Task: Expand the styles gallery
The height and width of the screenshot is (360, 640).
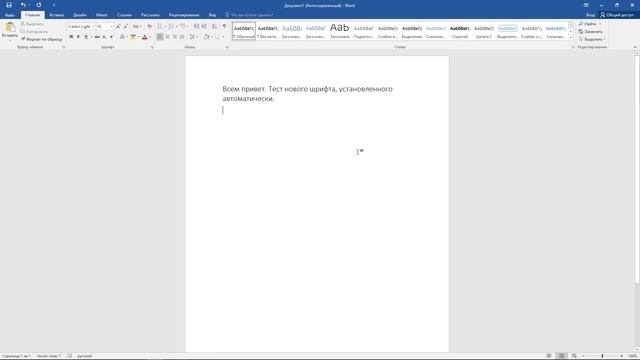Action: (571, 38)
